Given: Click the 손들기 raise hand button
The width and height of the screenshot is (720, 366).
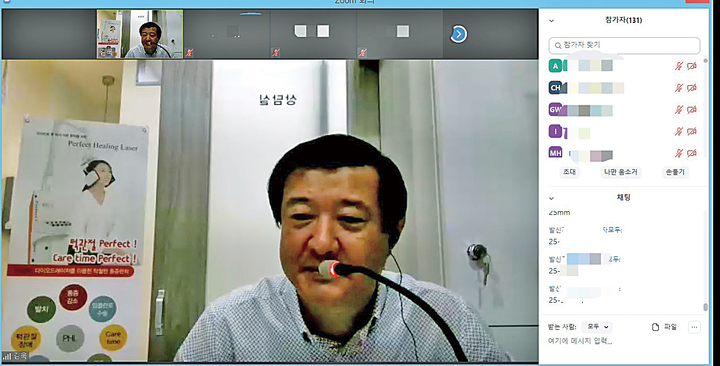Looking at the screenshot, I should click(675, 172).
